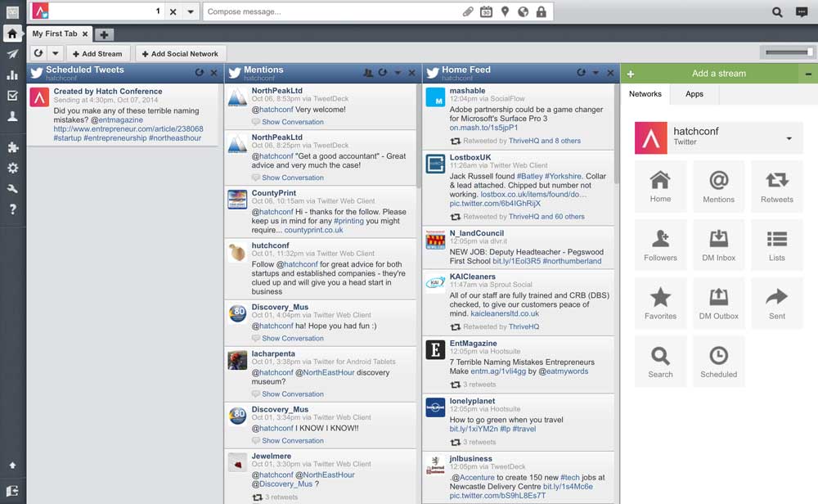
Task: Add a Scheduled stream tile
Action: [x=719, y=362]
